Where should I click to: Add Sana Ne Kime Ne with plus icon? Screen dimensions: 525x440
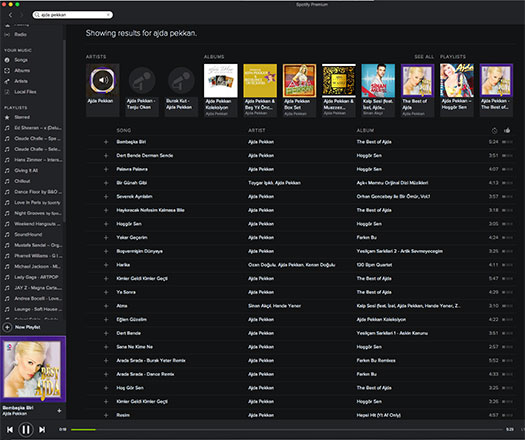point(106,347)
